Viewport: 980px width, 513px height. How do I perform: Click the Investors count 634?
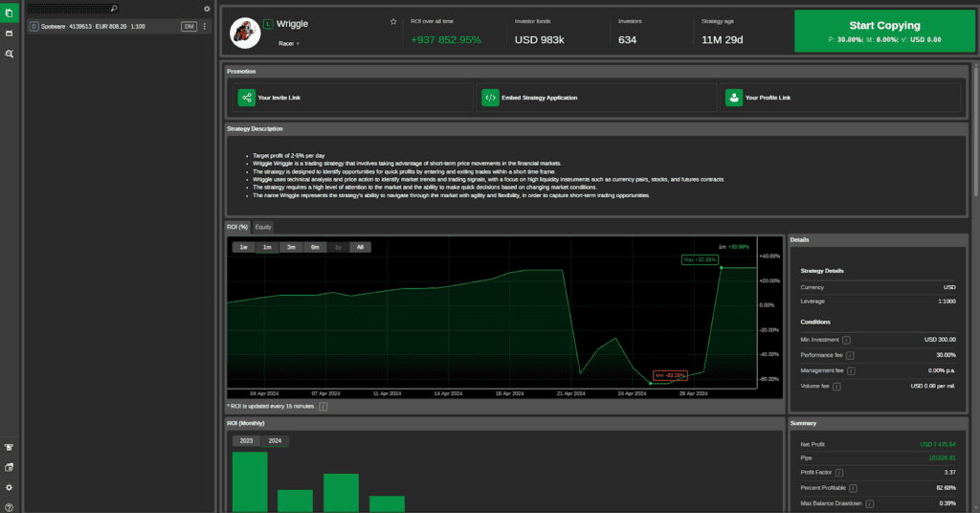pyautogui.click(x=628, y=40)
